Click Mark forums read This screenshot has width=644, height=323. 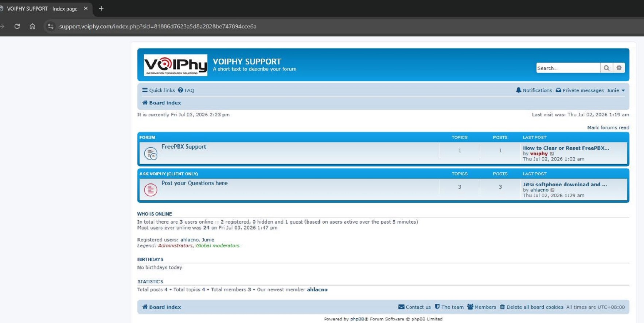pos(608,127)
